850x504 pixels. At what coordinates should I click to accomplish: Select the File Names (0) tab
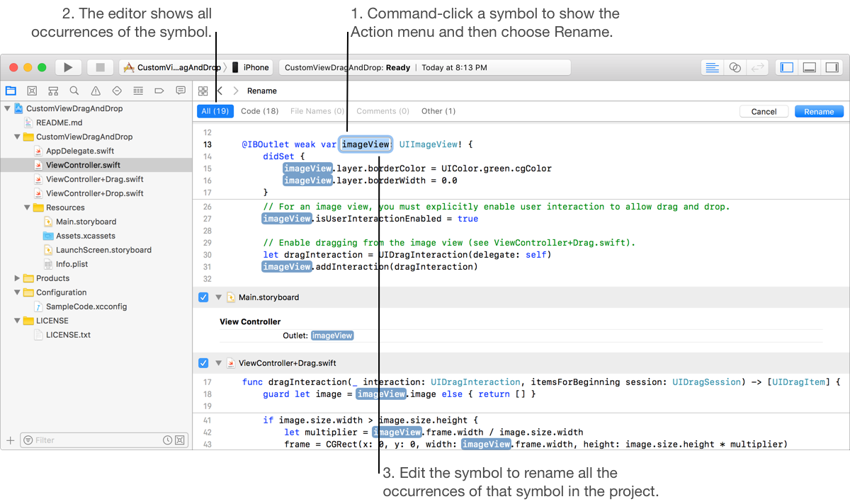click(x=317, y=111)
